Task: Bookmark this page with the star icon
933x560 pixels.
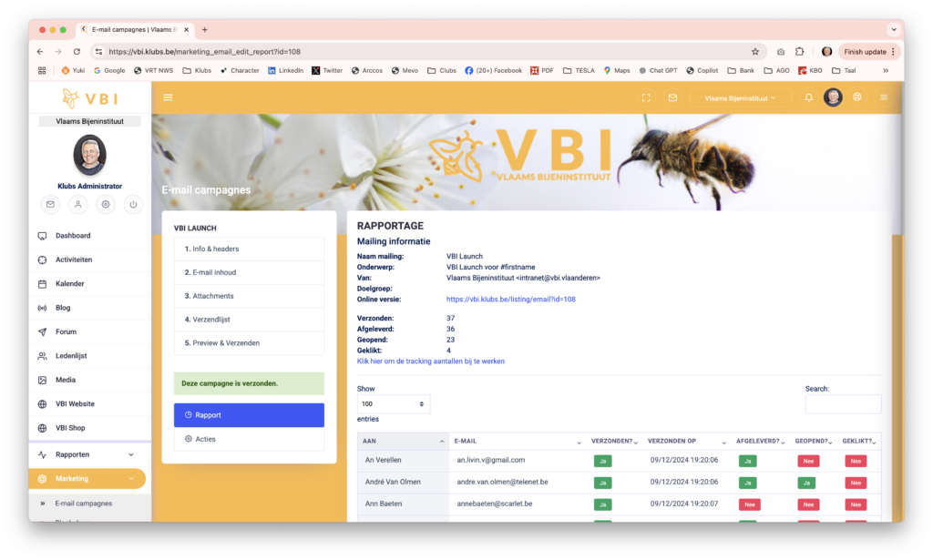Action: (x=754, y=52)
